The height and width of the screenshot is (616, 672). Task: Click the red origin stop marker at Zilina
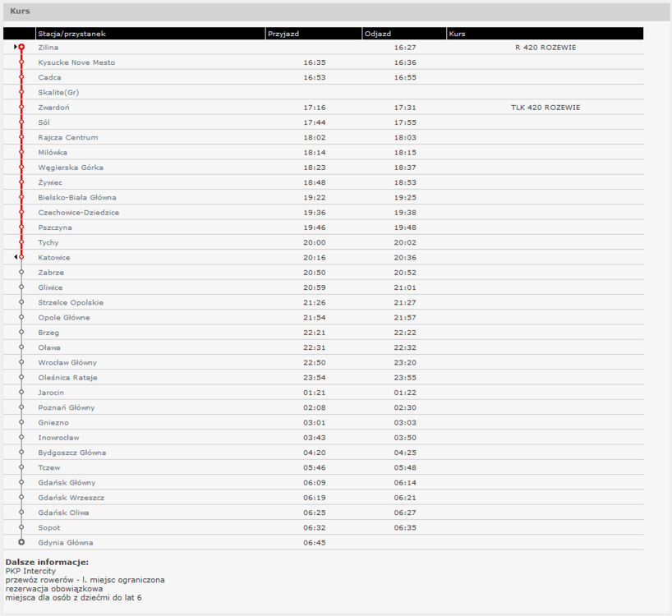pos(21,47)
